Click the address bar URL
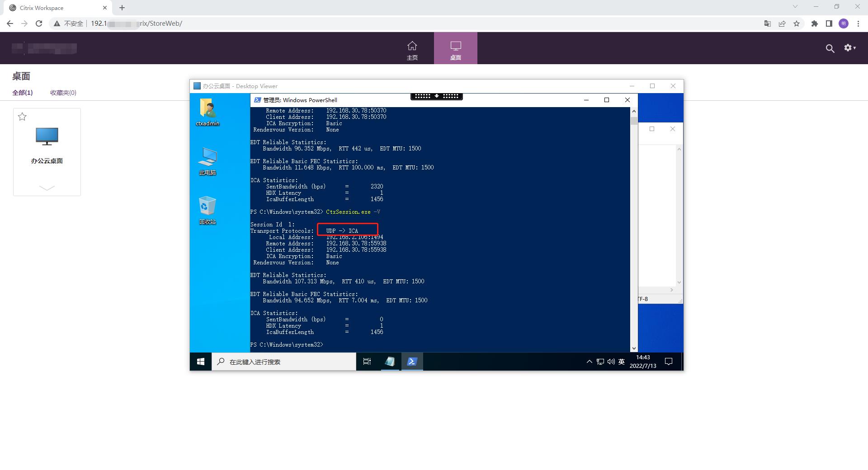Image resolution: width=868 pixels, height=470 pixels. pyautogui.click(x=137, y=23)
